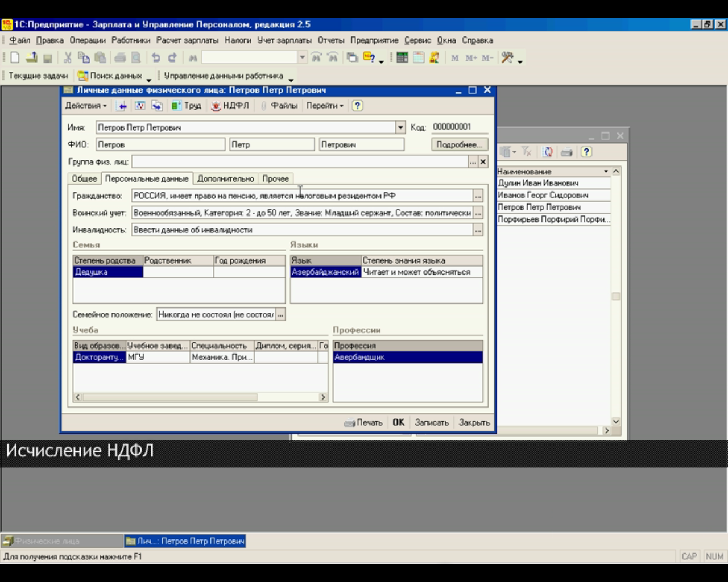Click the OK button
This screenshot has height=582, width=728.
[398, 422]
